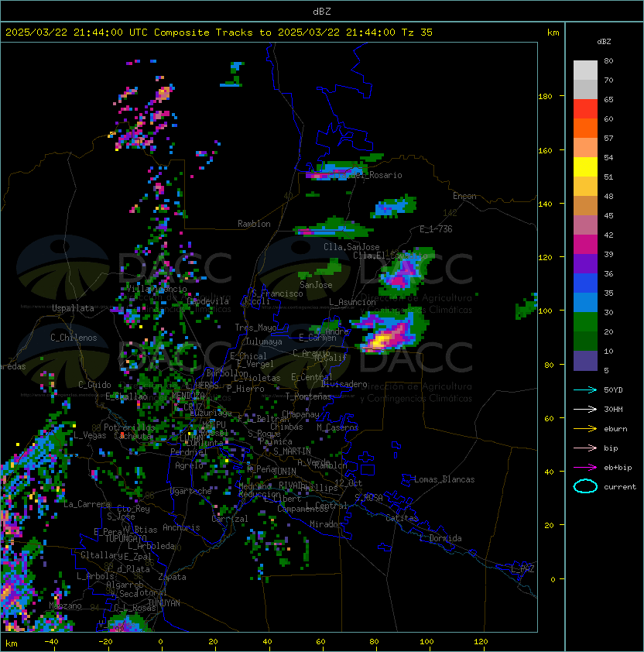The image size is (644, 652).
Task: Click the 'current' legend label
Action: 620,487
